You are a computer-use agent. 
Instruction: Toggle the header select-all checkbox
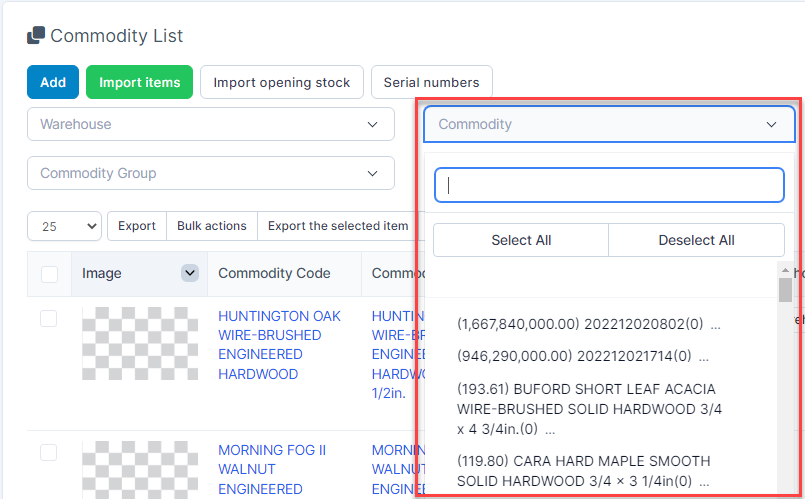[x=49, y=274]
